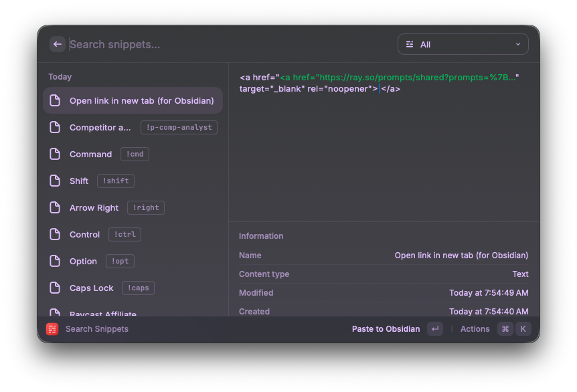Viewport: 577px width, 392px height.
Task: Select the Command snippet
Action: click(x=90, y=154)
